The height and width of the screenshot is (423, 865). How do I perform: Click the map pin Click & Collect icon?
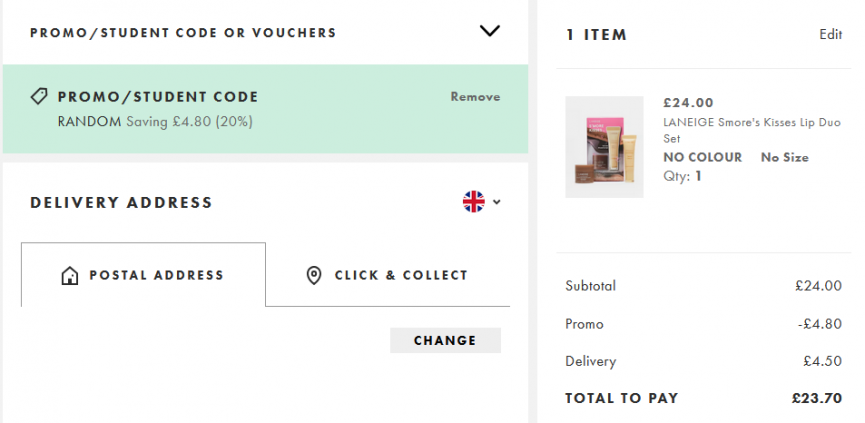[x=314, y=275]
